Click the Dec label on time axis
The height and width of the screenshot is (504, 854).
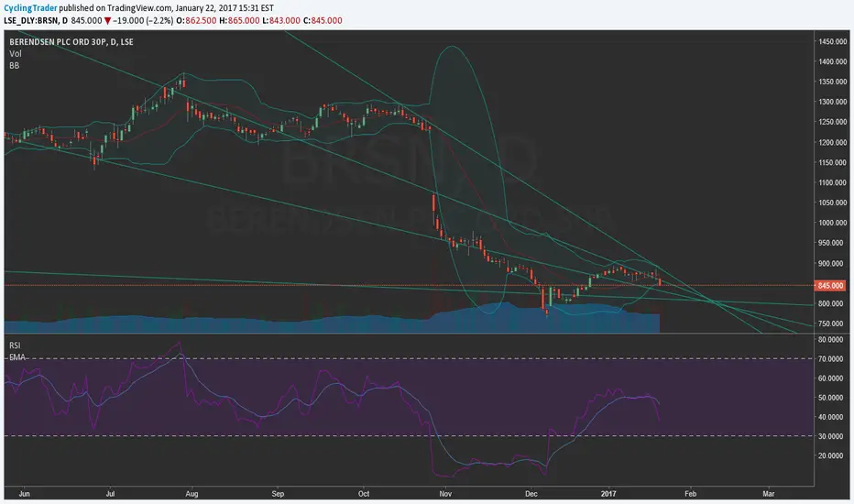(531, 494)
